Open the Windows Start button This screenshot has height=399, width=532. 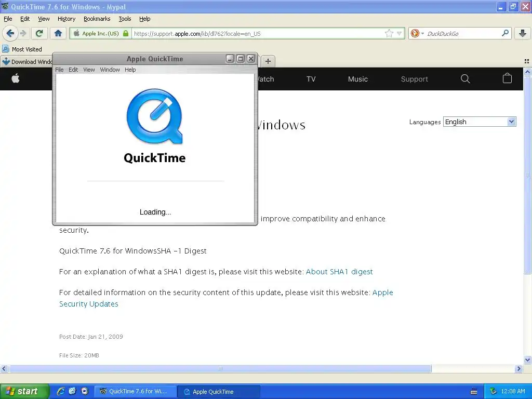pos(24,391)
